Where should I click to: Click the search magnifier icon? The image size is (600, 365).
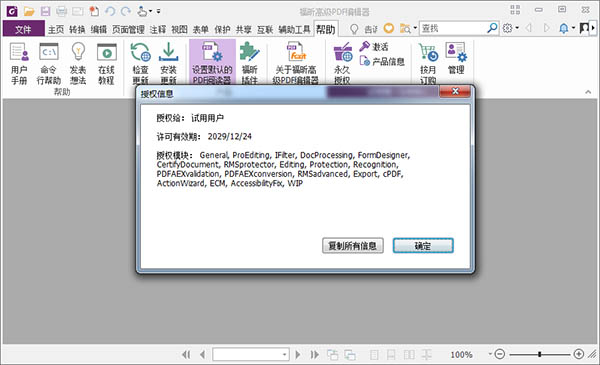[x=492, y=28]
